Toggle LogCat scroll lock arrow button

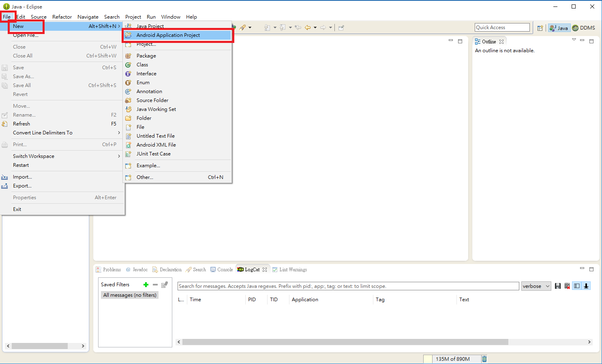(x=586, y=286)
